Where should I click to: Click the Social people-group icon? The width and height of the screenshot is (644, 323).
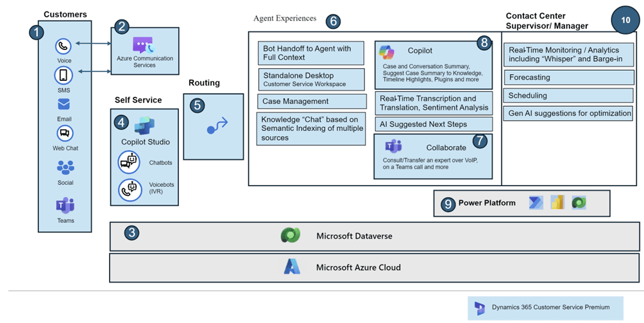[65, 168]
